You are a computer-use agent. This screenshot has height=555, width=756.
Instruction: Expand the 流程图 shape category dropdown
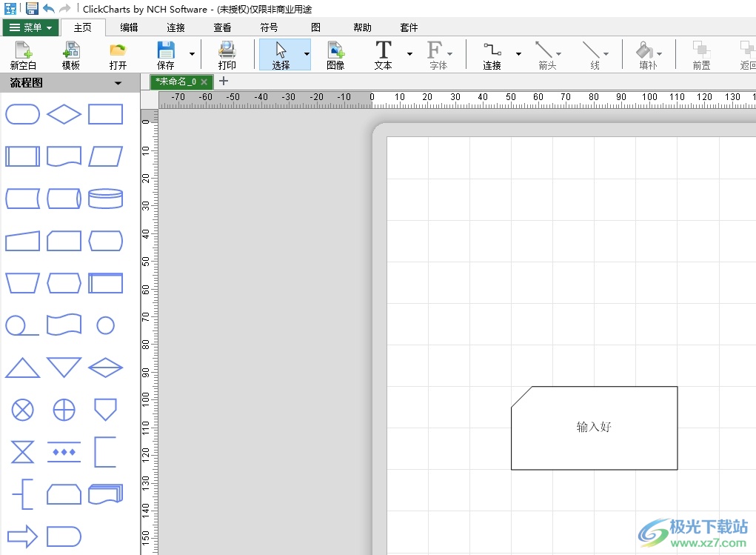pyautogui.click(x=118, y=83)
